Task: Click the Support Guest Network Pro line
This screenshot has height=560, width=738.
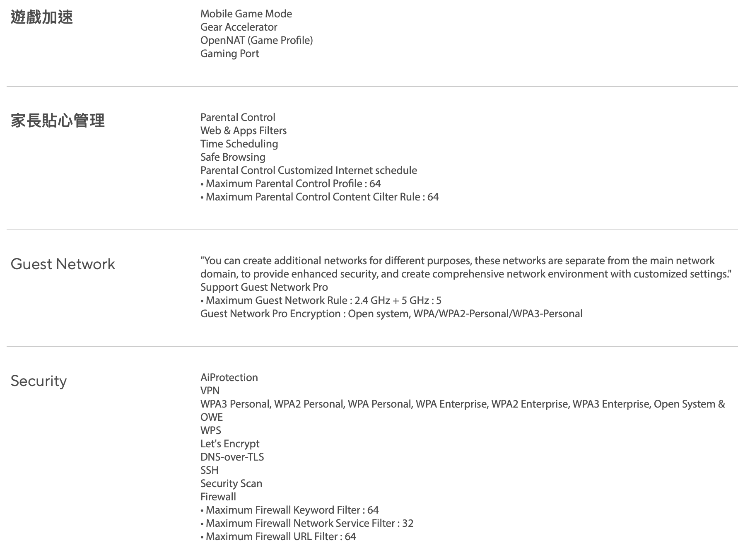Action: click(x=264, y=287)
